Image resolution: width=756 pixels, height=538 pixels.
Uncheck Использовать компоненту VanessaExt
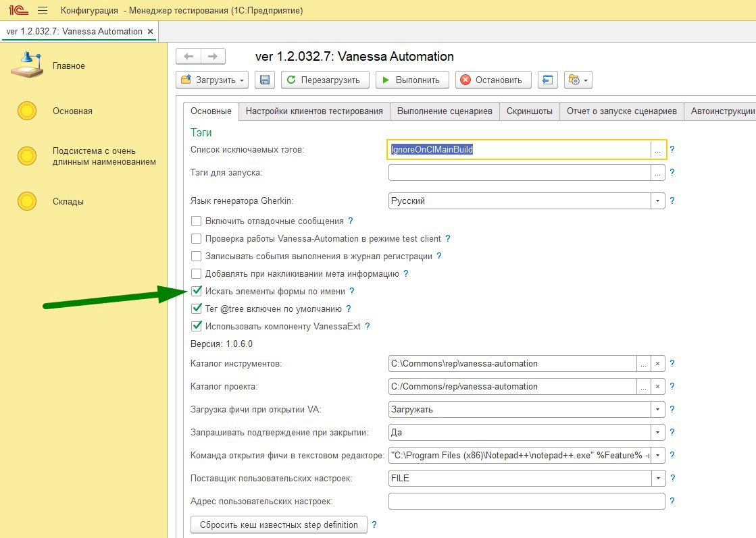(196, 326)
